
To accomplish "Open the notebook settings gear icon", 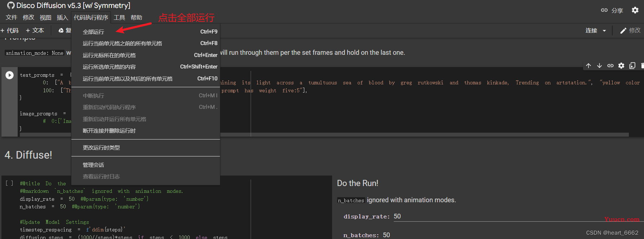I will [x=635, y=10].
